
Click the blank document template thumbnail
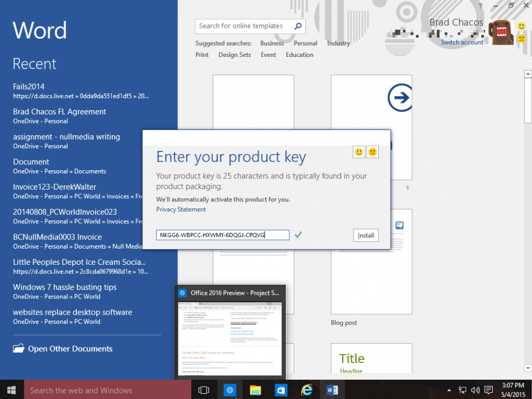[x=253, y=102]
